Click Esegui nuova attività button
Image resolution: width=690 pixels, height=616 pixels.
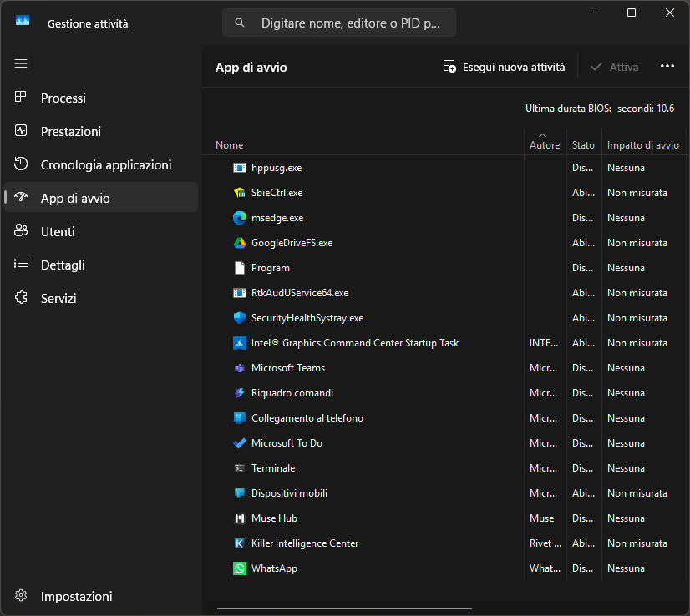pos(504,67)
